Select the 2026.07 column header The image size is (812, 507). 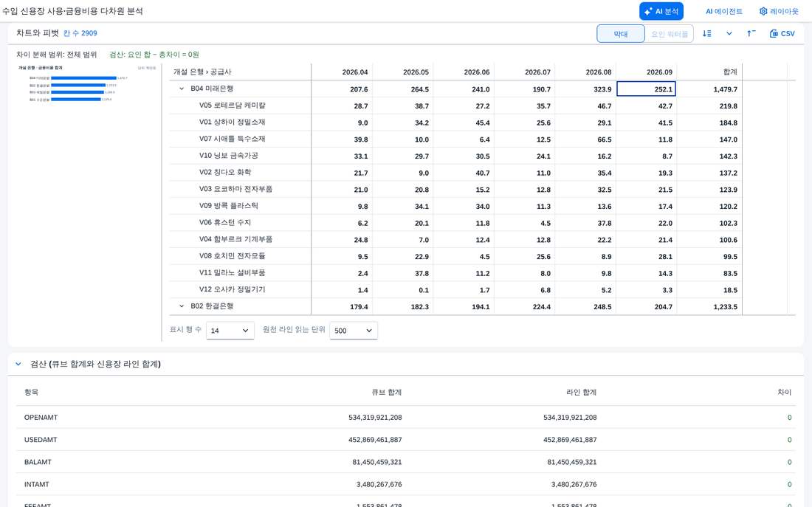click(x=537, y=72)
